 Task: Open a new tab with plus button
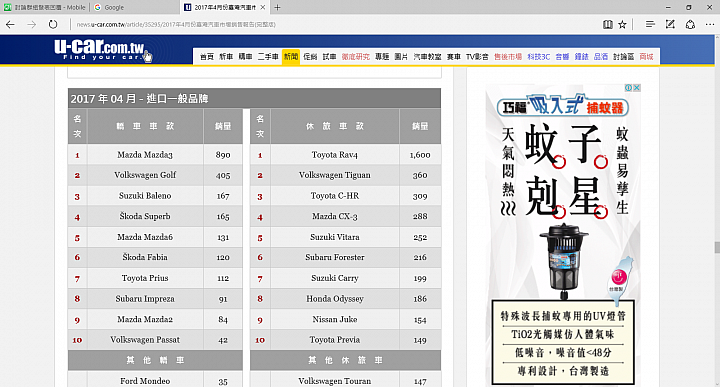pos(277,7)
